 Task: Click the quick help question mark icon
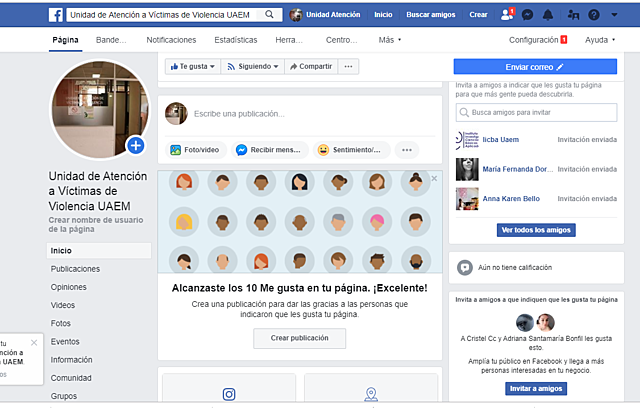(594, 15)
